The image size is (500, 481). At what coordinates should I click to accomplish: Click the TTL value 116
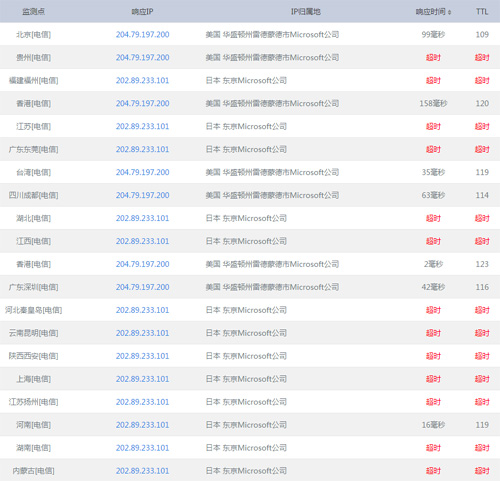pos(482,287)
